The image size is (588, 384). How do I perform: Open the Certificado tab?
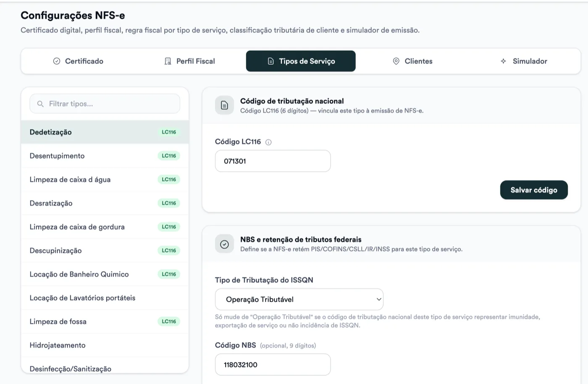coord(78,61)
